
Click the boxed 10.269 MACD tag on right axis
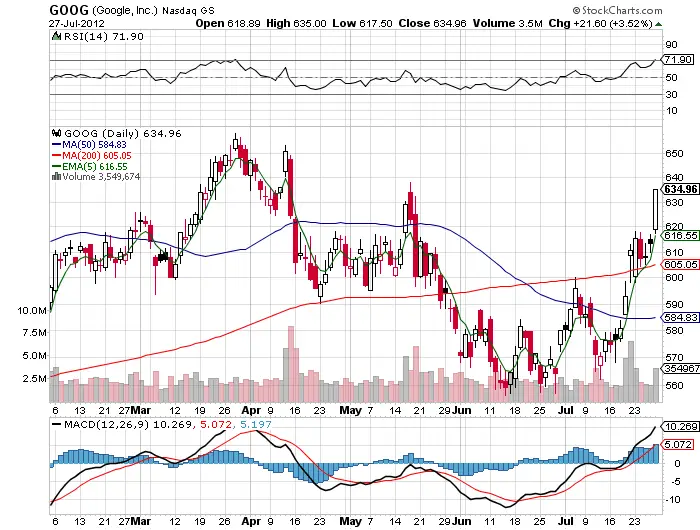click(x=680, y=426)
